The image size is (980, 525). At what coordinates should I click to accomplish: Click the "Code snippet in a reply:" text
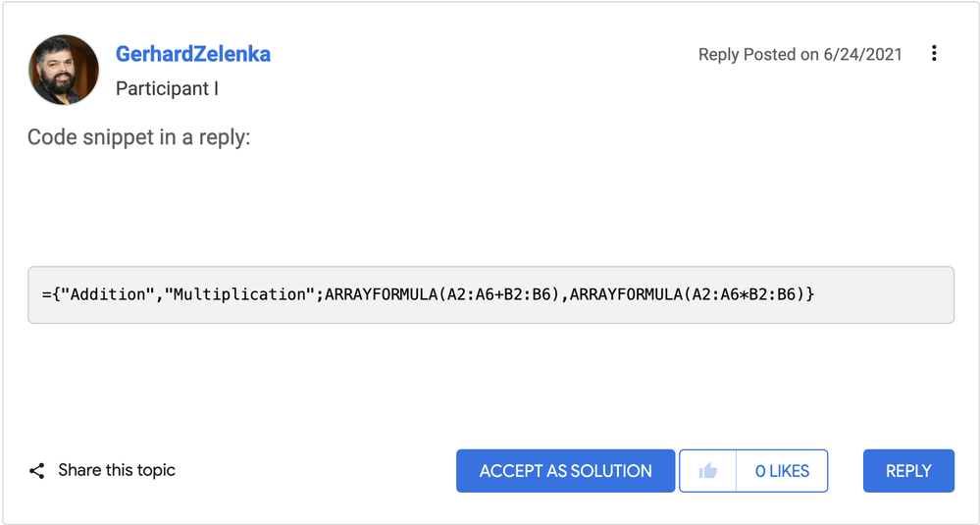(x=138, y=137)
